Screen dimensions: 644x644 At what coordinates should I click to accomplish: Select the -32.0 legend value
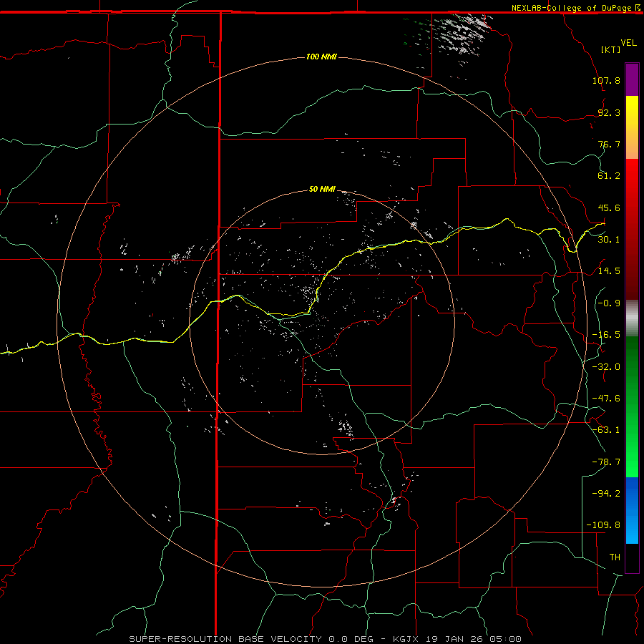[x=606, y=367]
